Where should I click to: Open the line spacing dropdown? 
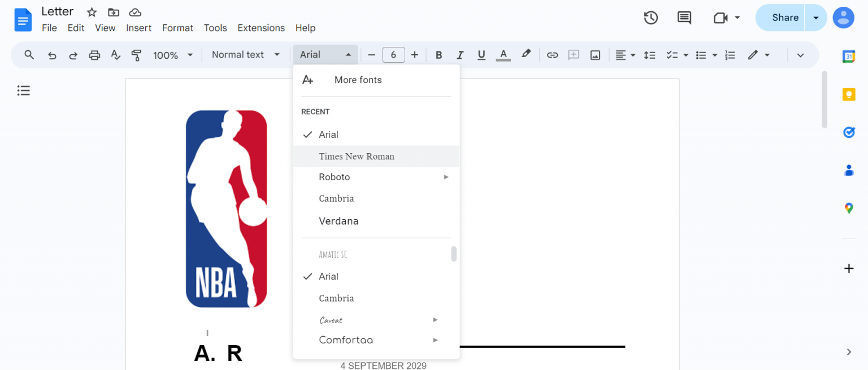(649, 55)
